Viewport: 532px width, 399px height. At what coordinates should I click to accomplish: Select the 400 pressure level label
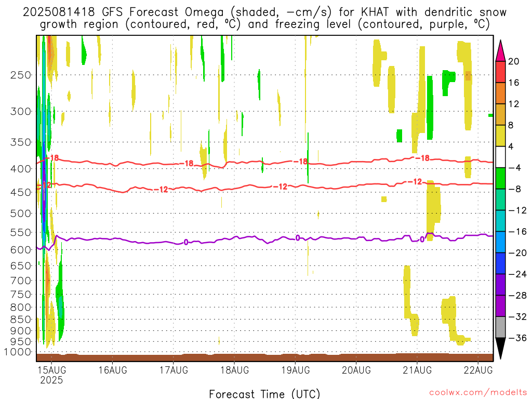[21, 169]
